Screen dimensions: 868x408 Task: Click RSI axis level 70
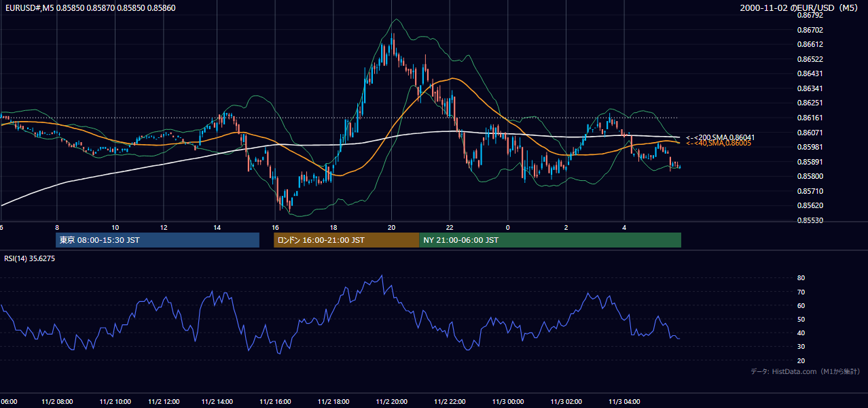click(801, 292)
